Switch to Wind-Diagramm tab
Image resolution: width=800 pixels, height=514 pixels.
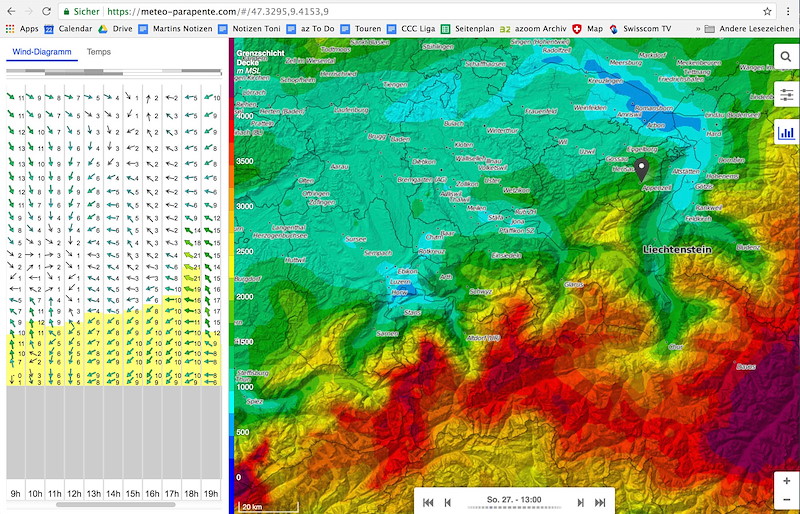(42, 52)
